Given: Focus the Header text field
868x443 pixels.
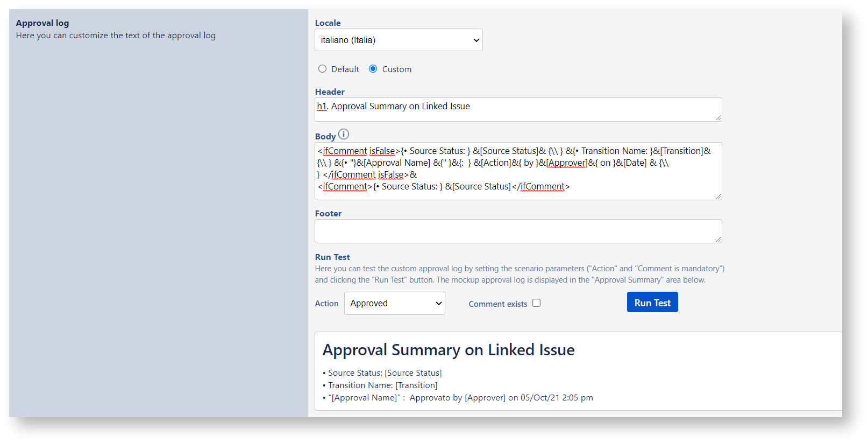Looking at the screenshot, I should [x=517, y=109].
